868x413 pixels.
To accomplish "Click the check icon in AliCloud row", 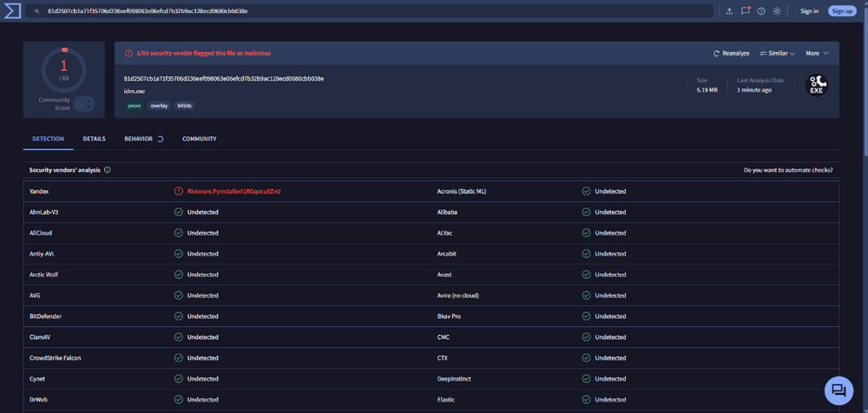I will point(178,233).
